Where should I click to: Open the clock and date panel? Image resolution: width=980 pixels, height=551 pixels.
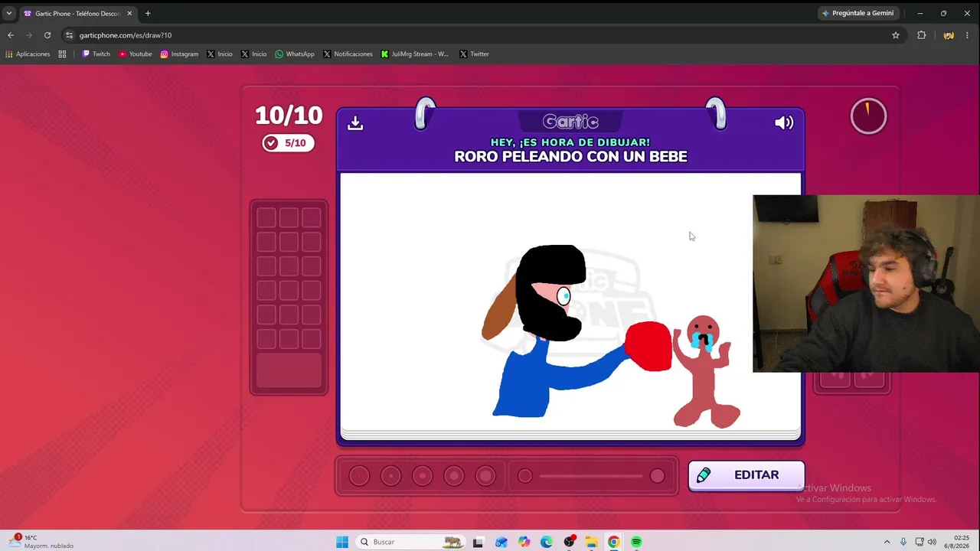tap(956, 542)
